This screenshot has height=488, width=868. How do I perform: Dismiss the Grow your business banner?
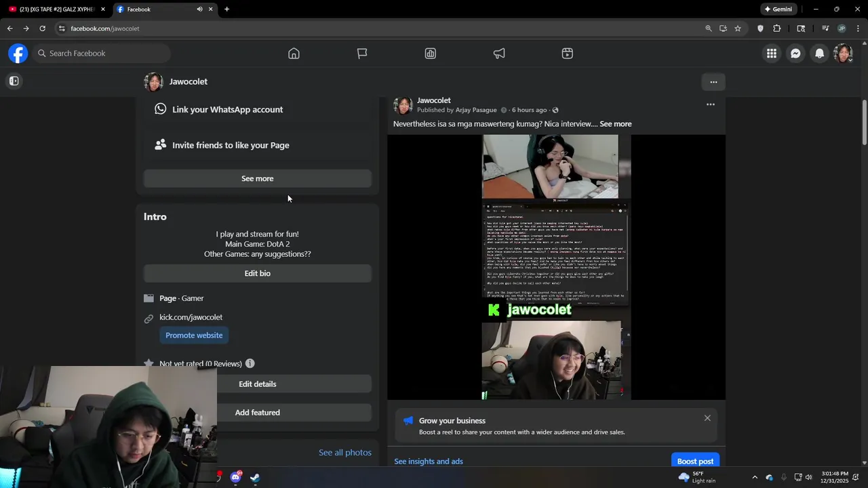pyautogui.click(x=707, y=418)
